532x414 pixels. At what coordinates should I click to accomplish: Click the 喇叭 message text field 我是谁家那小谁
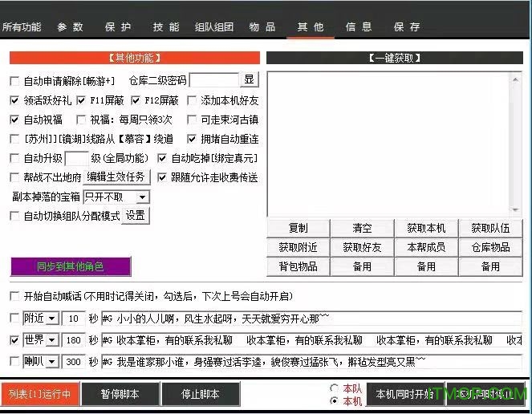312,362
